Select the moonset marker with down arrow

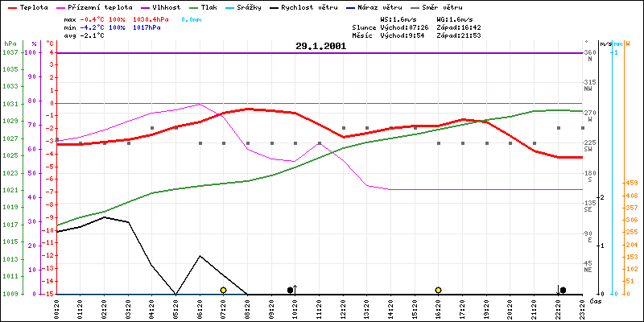561,290
